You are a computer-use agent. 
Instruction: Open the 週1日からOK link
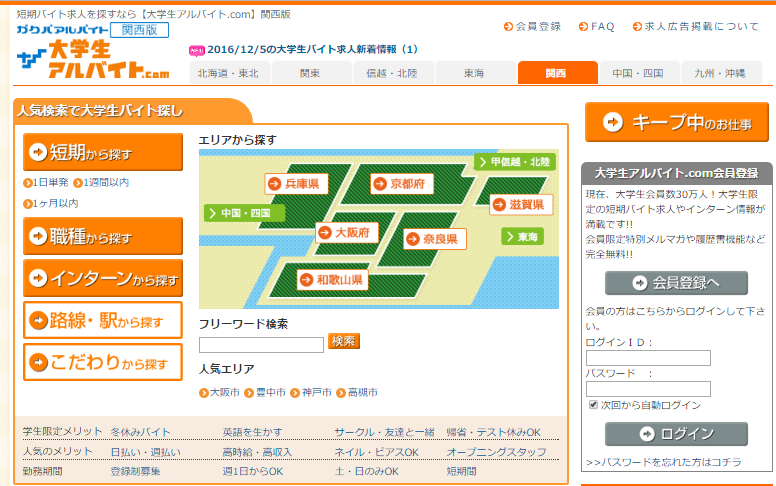pyautogui.click(x=253, y=471)
